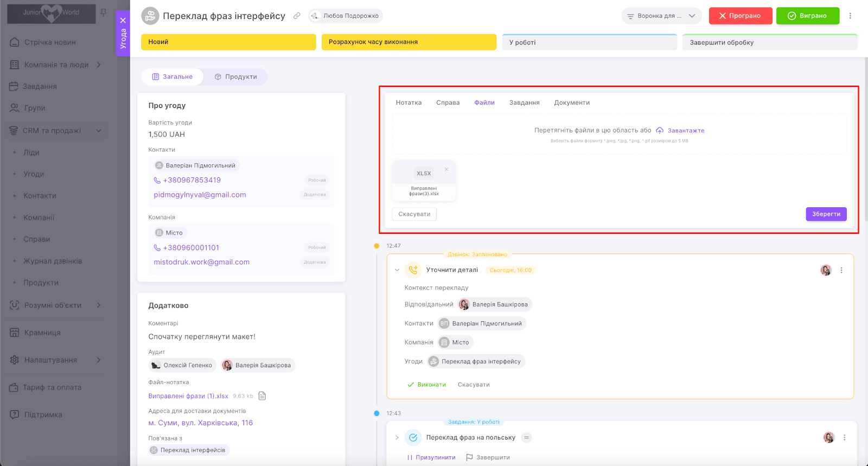The height and width of the screenshot is (466, 868).
Task: Click the priority icon next to Переклад фраз на польську
Action: tap(526, 438)
